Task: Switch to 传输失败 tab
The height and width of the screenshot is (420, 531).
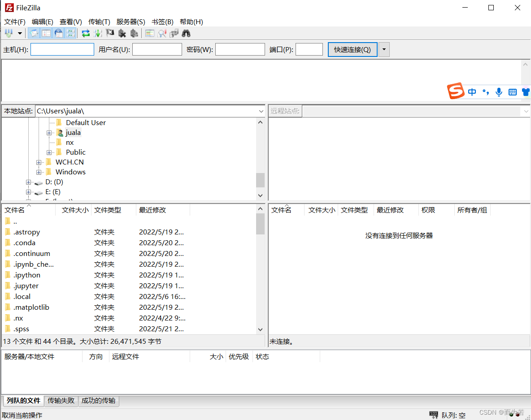Action: point(61,401)
